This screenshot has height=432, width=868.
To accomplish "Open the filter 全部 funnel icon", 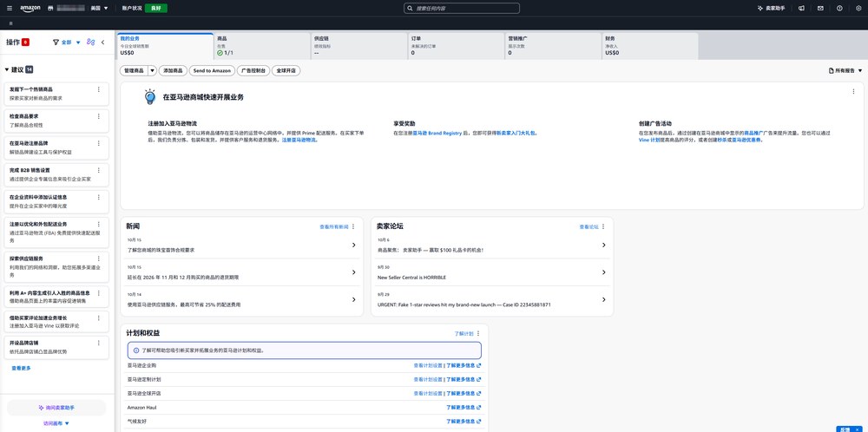I will tap(56, 42).
